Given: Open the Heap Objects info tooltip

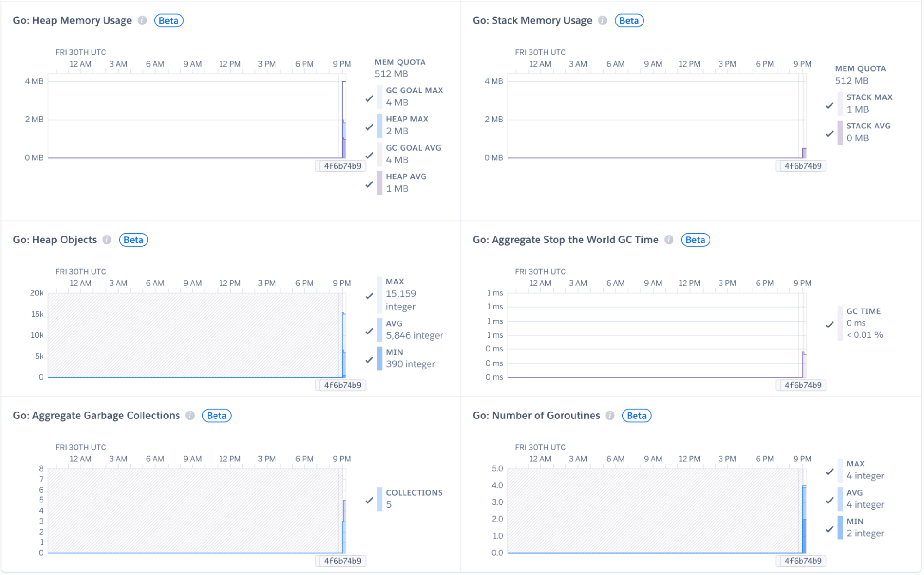Looking at the screenshot, I should point(107,240).
